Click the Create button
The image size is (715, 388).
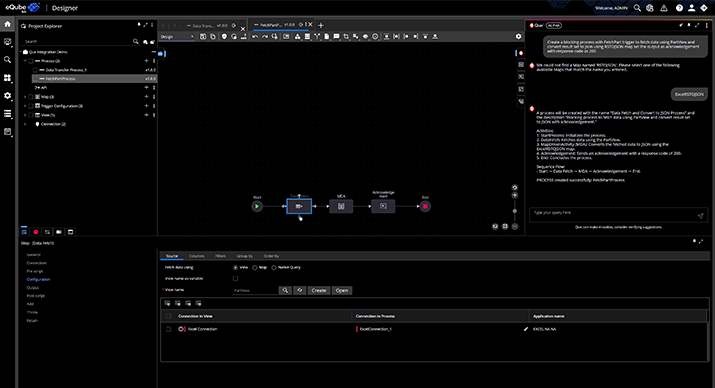[x=319, y=290]
